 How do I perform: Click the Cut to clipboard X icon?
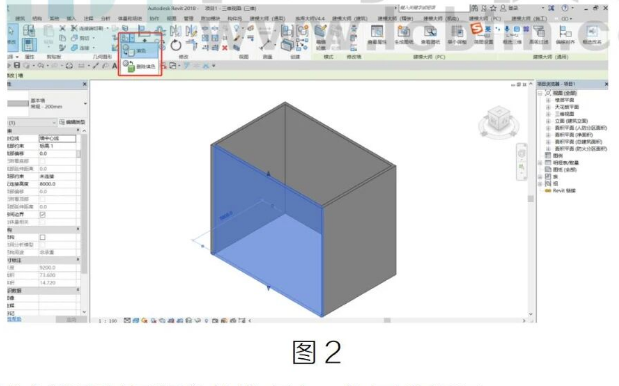62,28
